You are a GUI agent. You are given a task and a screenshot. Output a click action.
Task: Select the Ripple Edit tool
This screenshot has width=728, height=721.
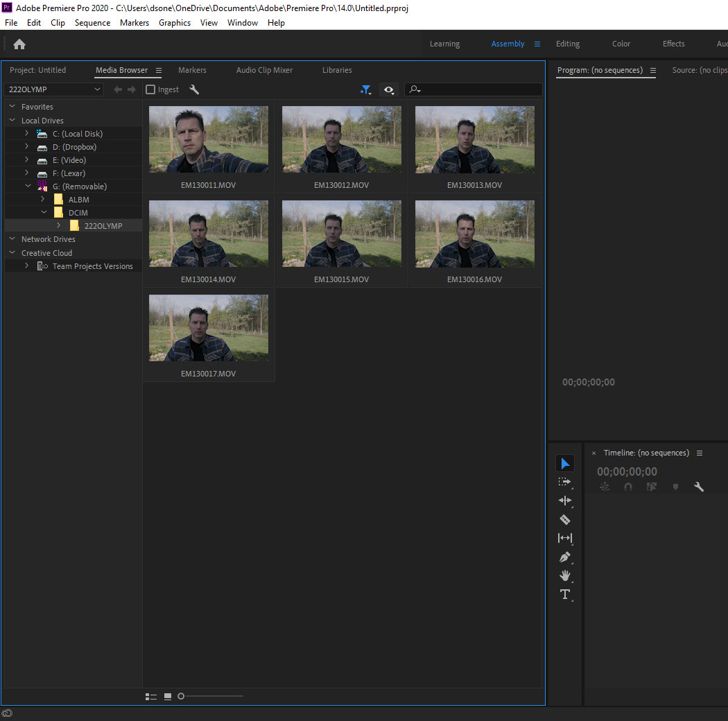coord(565,501)
